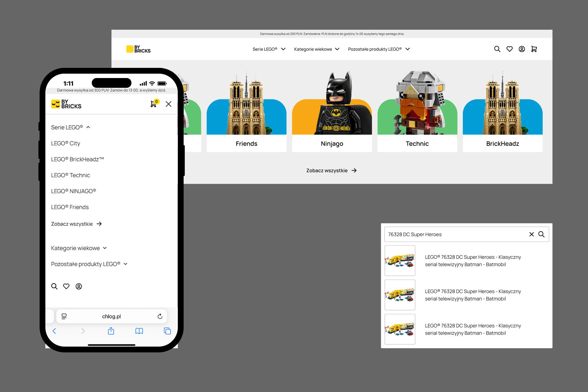Open second Batmobil search result title
The width and height of the screenshot is (588, 392).
(x=473, y=295)
